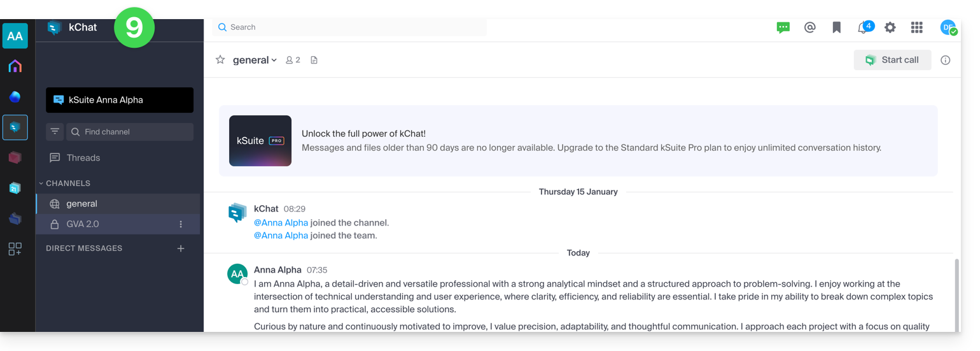Open channel filter icon beside Find channel
This screenshot has height=351, width=980.
tap(55, 132)
